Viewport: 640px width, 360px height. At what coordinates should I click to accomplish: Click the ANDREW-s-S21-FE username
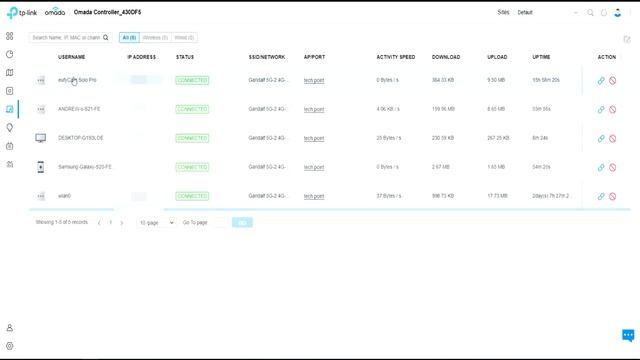pyautogui.click(x=79, y=109)
